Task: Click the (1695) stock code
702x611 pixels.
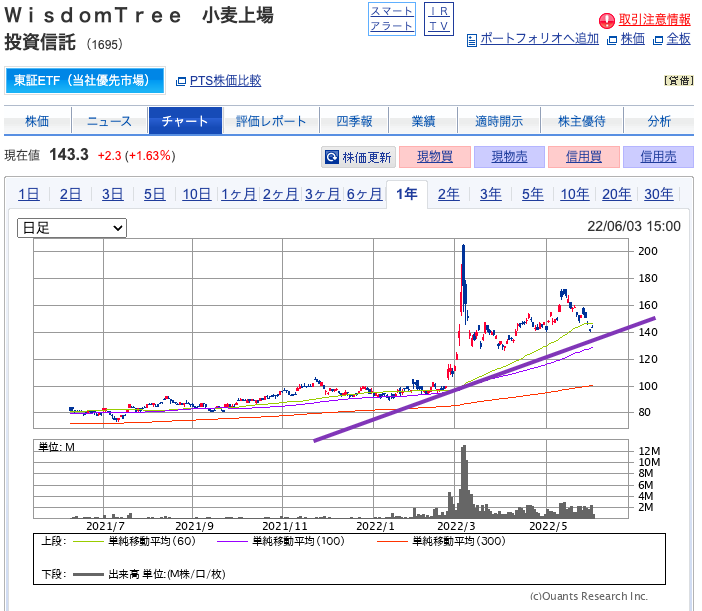Action: [104, 44]
